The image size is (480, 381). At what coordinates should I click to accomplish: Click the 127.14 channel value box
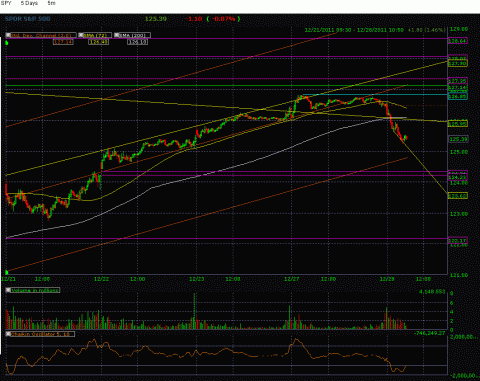pyautogui.click(x=63, y=42)
